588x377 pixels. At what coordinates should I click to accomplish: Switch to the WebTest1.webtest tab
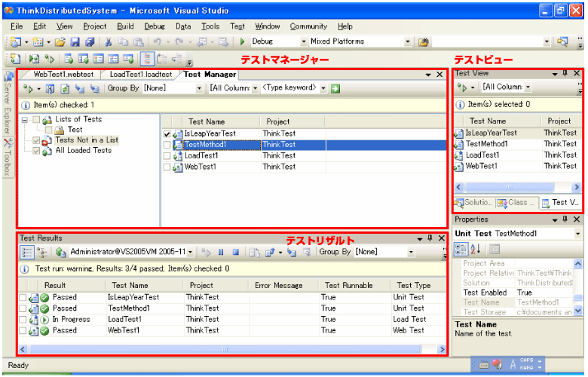pos(63,75)
